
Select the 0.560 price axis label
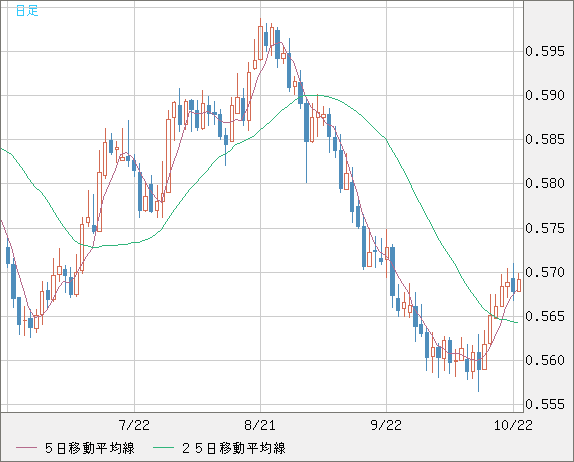(545, 361)
